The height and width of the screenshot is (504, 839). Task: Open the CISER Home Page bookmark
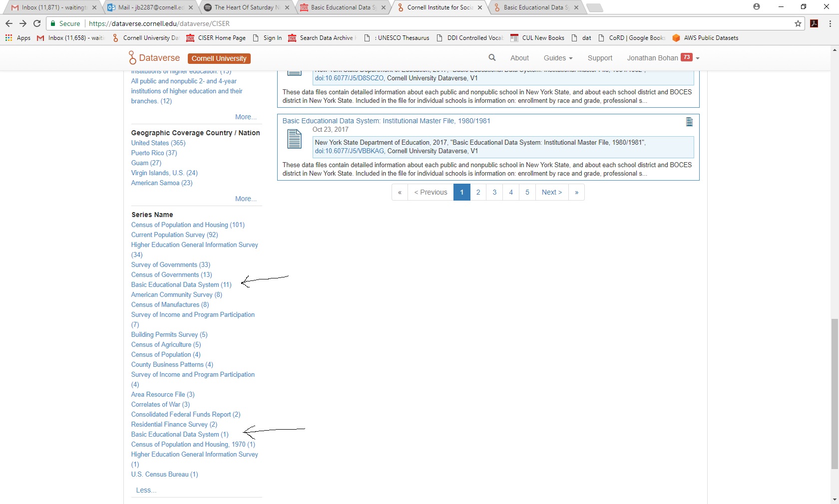(x=216, y=38)
